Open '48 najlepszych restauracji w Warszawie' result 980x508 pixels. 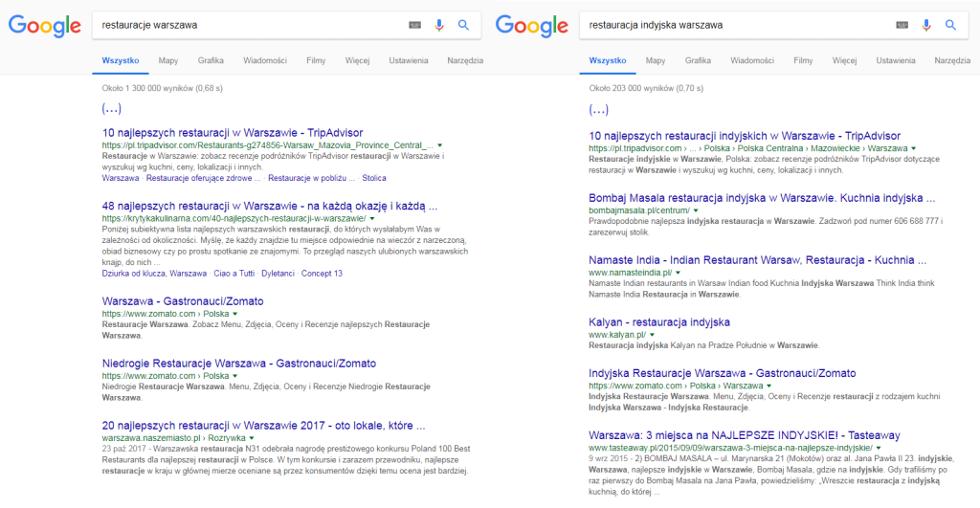pyautogui.click(x=269, y=206)
